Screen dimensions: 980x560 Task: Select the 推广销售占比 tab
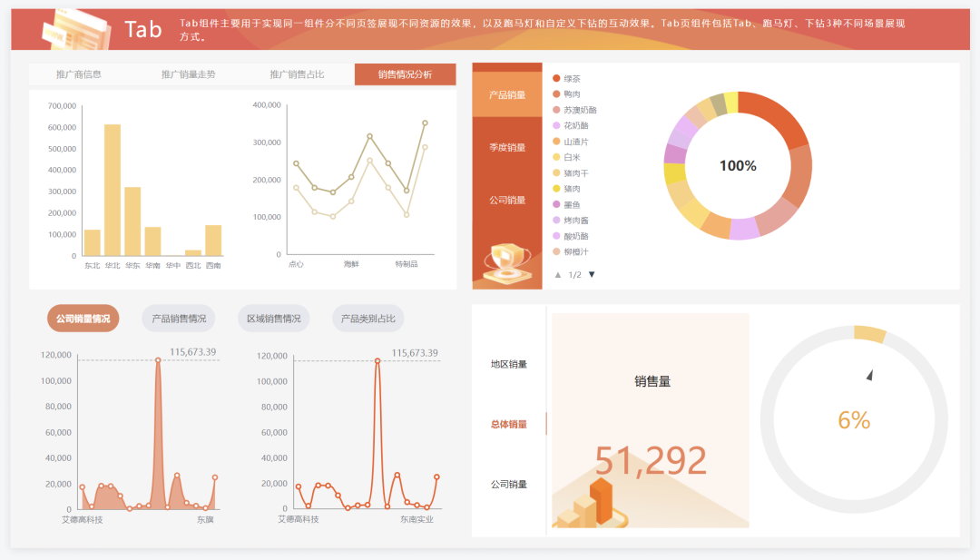(297, 74)
